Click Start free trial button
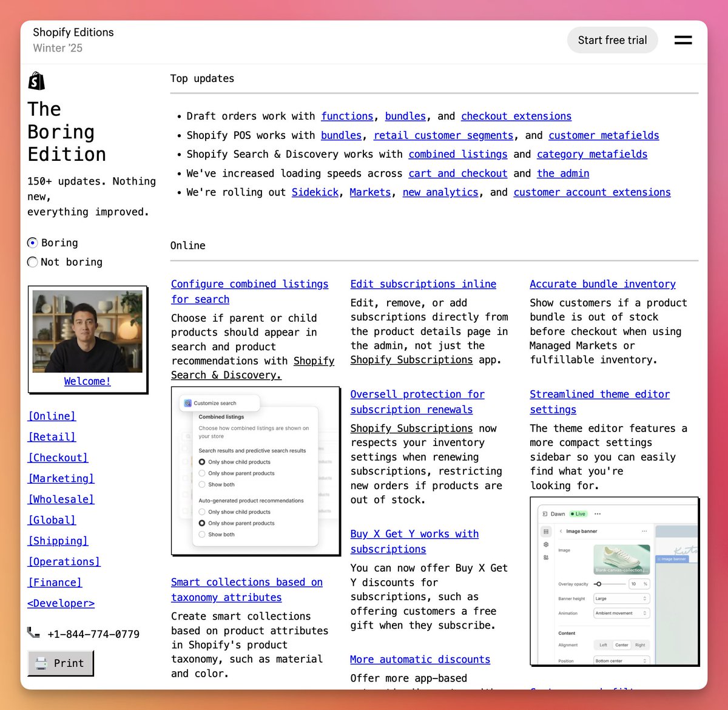Viewport: 728px width, 710px height. coord(612,40)
